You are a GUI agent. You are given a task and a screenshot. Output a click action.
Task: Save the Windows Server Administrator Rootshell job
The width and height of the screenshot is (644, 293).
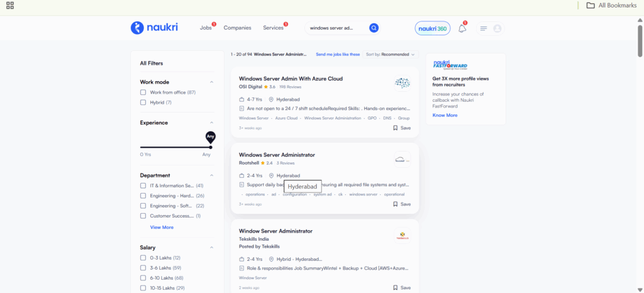[401, 204]
